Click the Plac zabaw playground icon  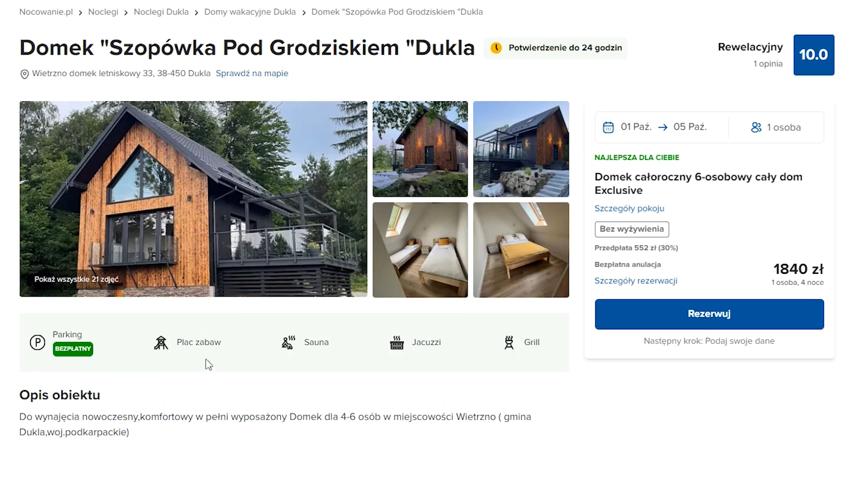[161, 342]
